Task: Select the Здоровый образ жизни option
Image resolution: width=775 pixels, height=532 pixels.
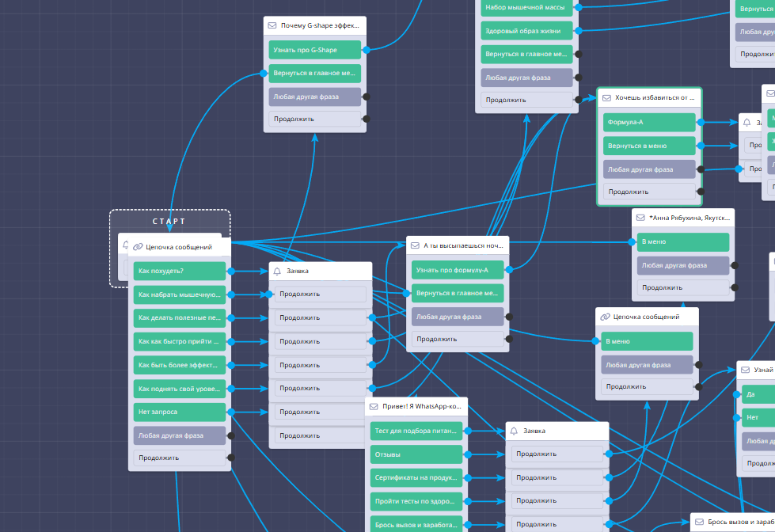Action: (x=526, y=31)
